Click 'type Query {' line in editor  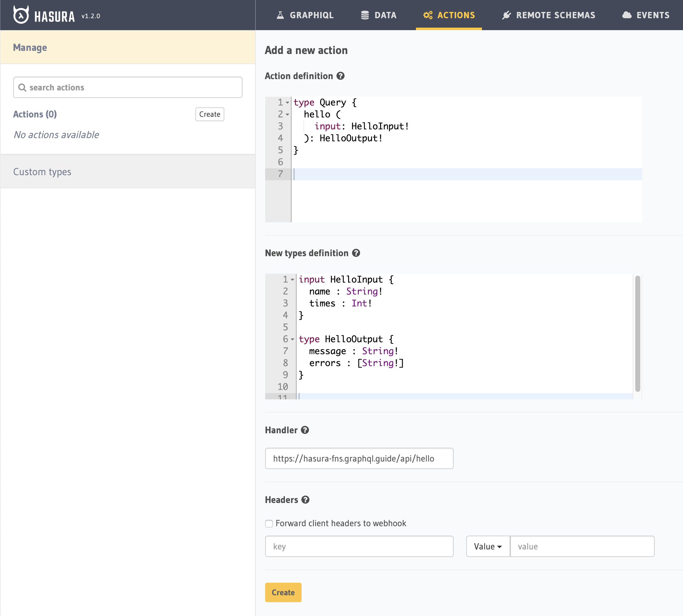tap(325, 102)
